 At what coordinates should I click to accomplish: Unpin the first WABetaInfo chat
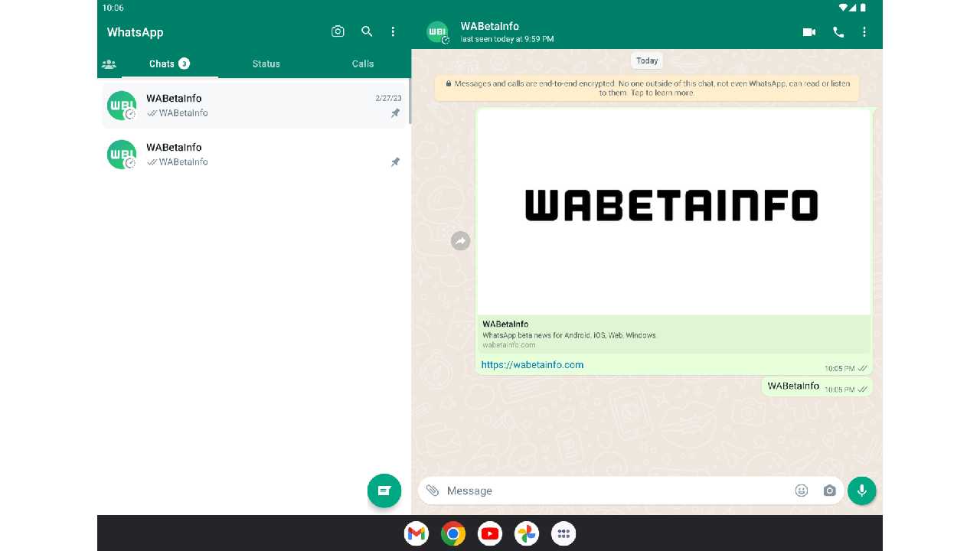click(395, 112)
